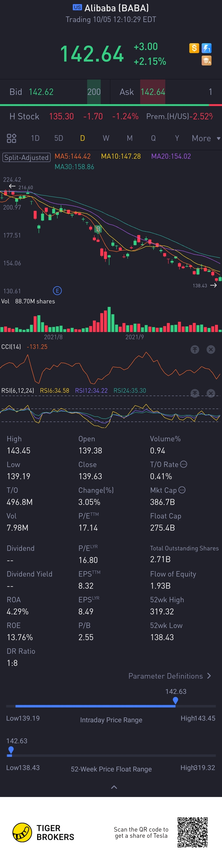Tap the RSI(6,12,24) indicator label
This screenshot has height=868, width=222.
pyautogui.click(x=18, y=390)
